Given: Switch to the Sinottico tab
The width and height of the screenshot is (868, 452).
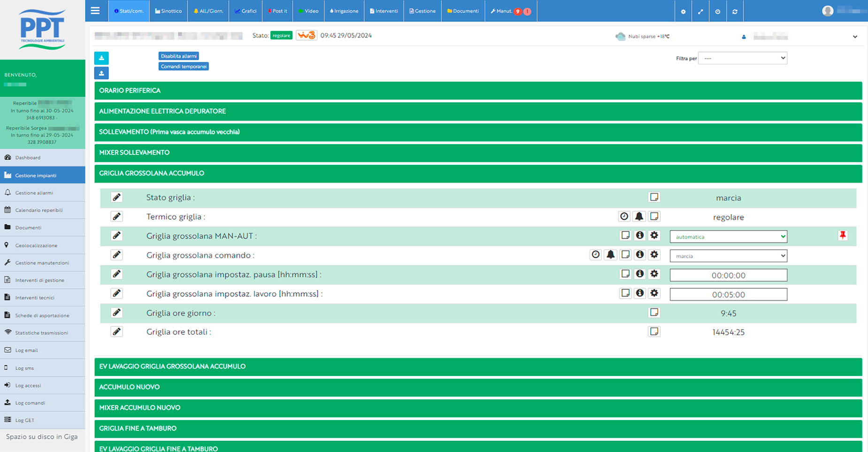Looking at the screenshot, I should (169, 11).
